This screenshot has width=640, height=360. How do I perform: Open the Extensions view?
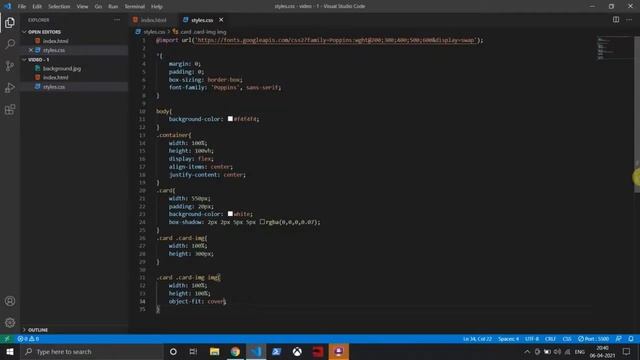[x=10, y=109]
